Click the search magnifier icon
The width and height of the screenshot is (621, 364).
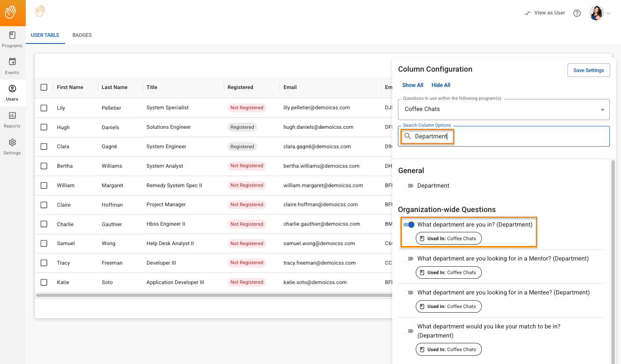[408, 136]
